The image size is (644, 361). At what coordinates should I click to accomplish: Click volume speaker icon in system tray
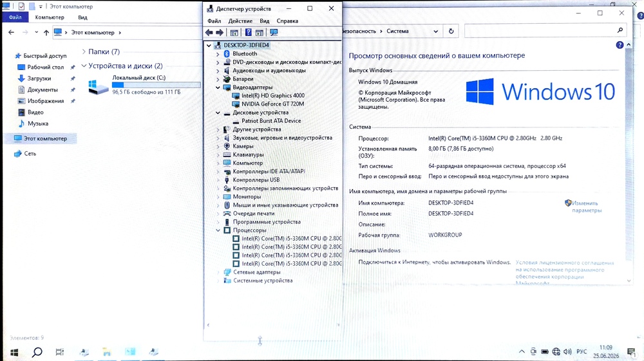(x=567, y=351)
